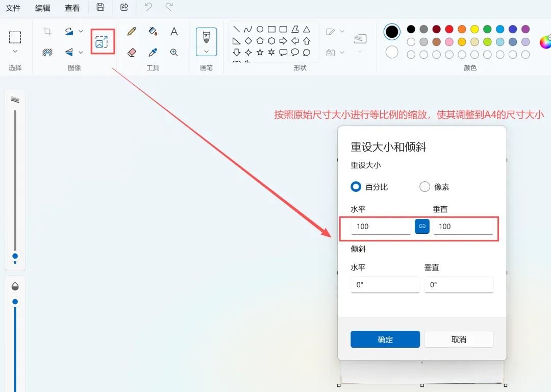Expand the Rotate dropdown arrow
The image size is (551, 392).
(81, 31)
